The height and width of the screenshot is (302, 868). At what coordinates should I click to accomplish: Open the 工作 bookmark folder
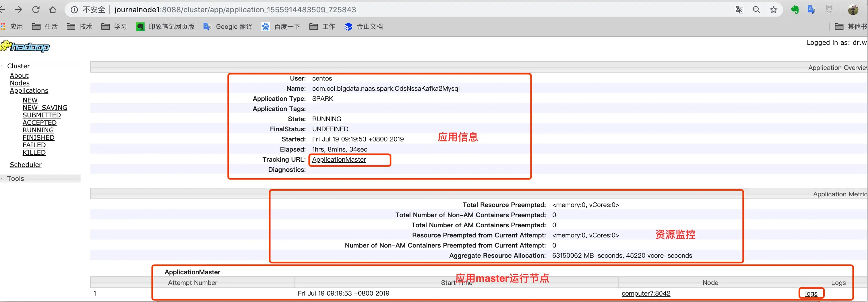tap(322, 27)
